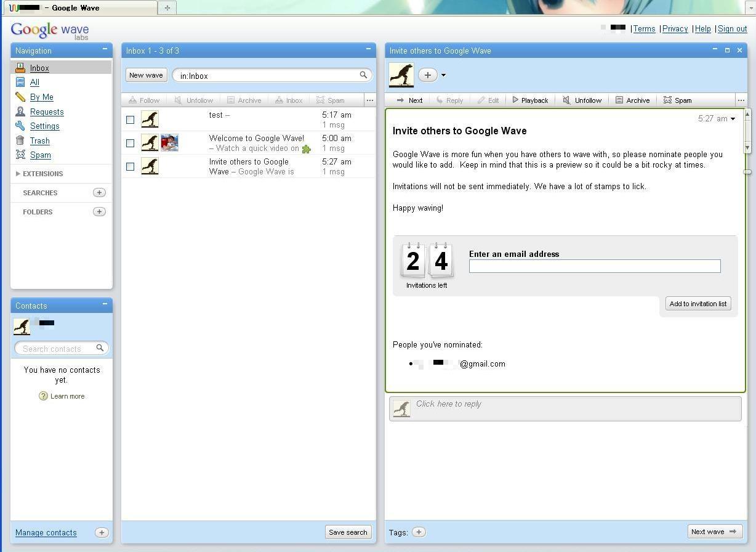
Task: Open the 5:27 am message menu arrow
Action: point(733,119)
